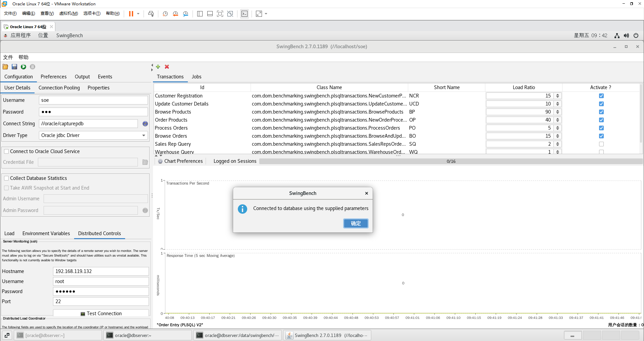
Task: Open network status icon in top panel
Action: [617, 36]
